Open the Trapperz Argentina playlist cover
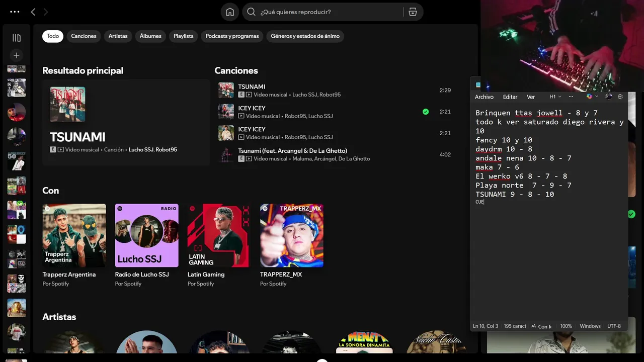Viewport: 644px width, 362px height. tap(74, 235)
